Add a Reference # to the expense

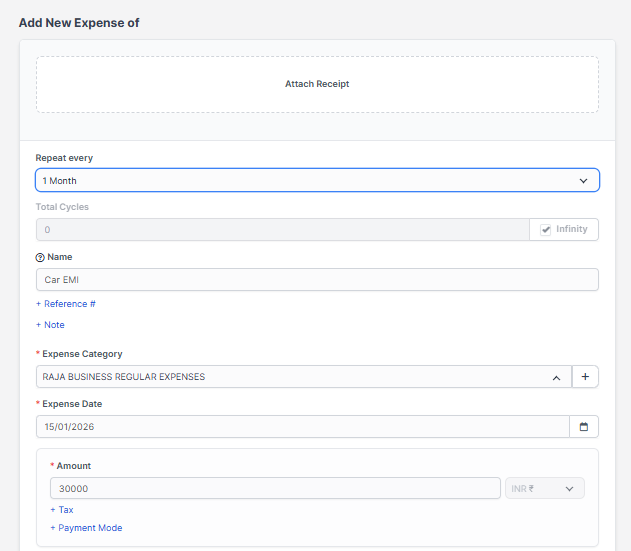66,304
